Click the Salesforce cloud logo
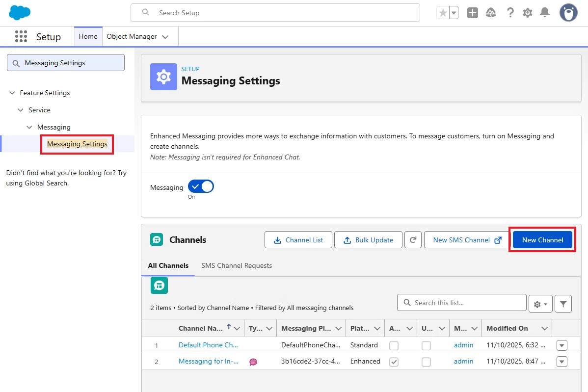 tap(20, 13)
